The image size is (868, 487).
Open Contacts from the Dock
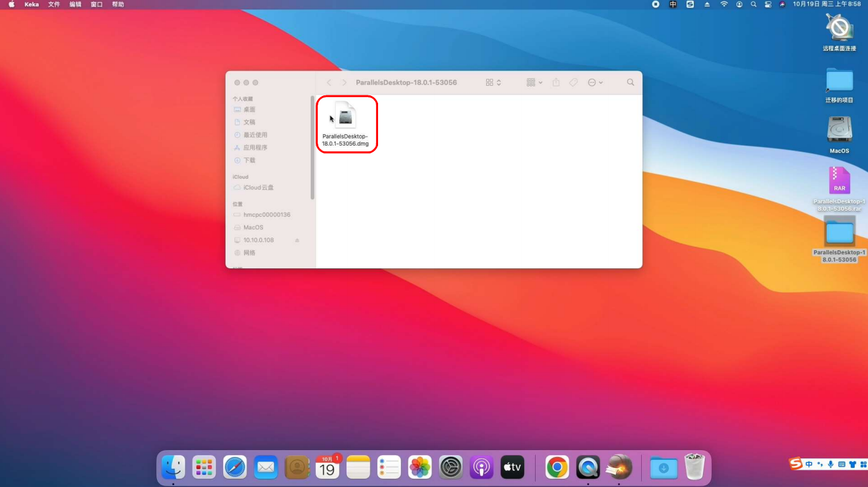[297, 468]
